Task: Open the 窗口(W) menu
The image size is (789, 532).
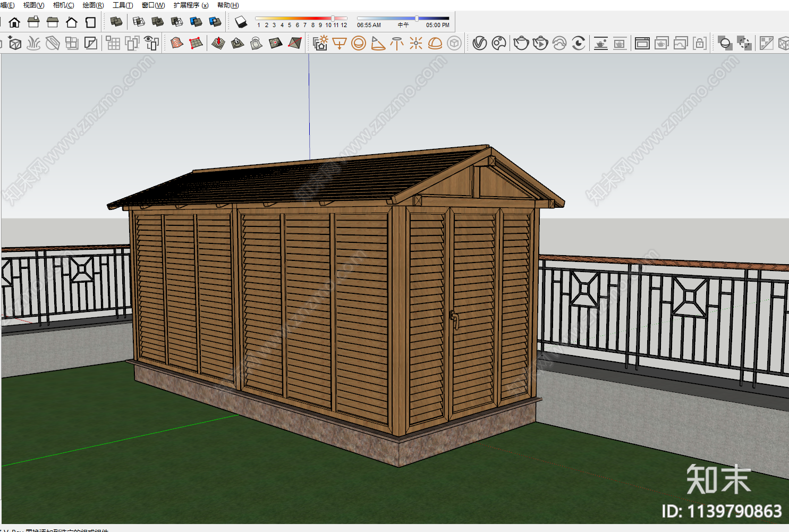Action: click(153, 5)
